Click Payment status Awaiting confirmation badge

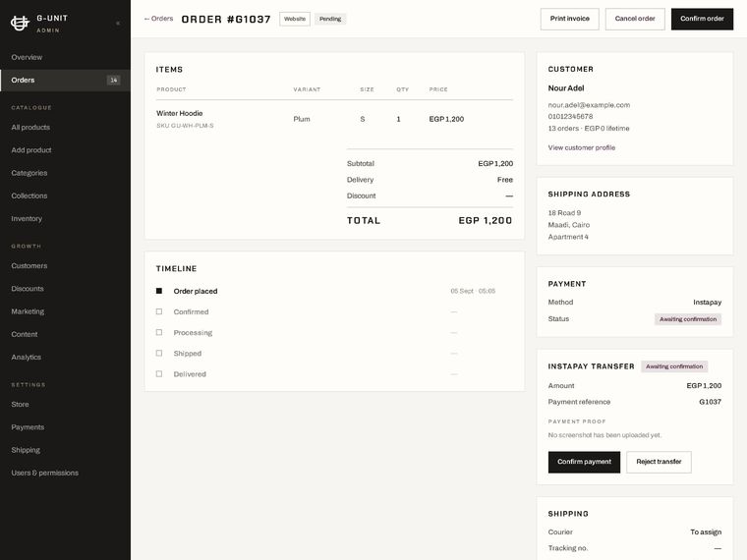click(x=688, y=319)
